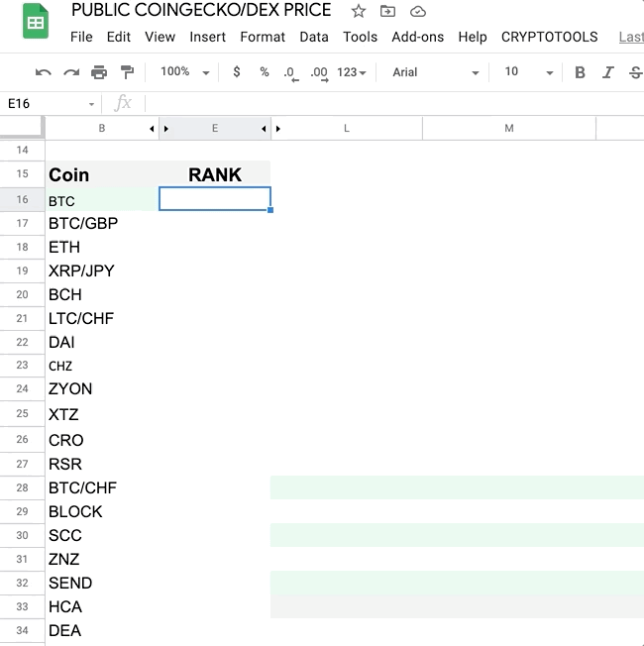Check the cloud save status icon
Viewport: 644px width, 646px height.
click(418, 12)
